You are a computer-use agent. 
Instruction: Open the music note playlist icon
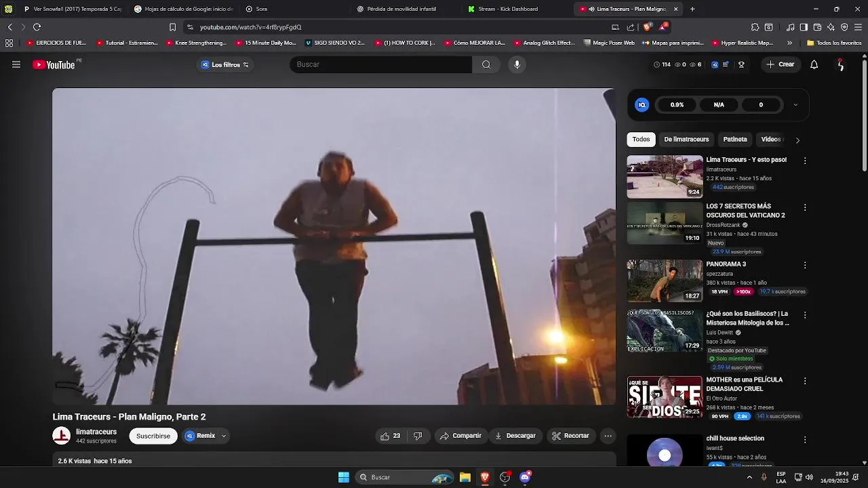tap(790, 27)
